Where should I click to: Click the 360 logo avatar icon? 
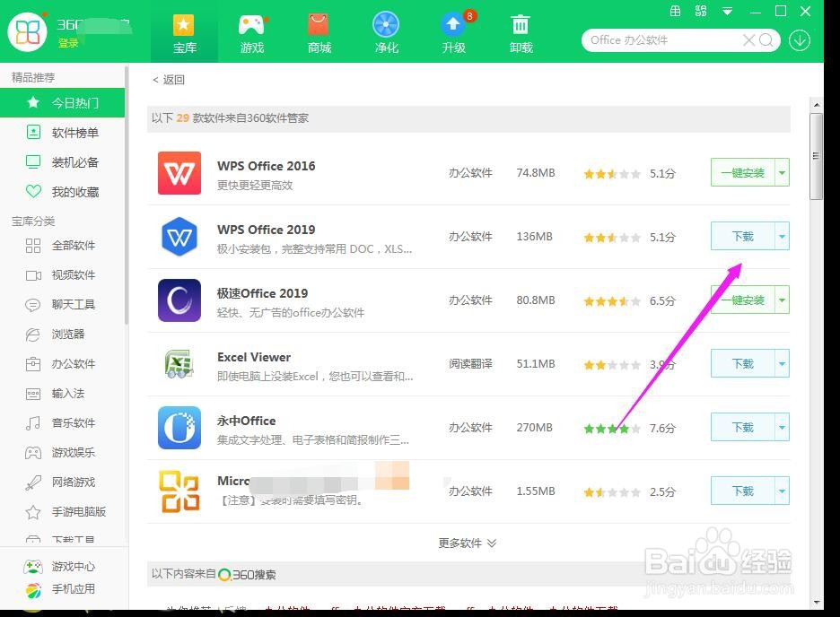(27, 31)
